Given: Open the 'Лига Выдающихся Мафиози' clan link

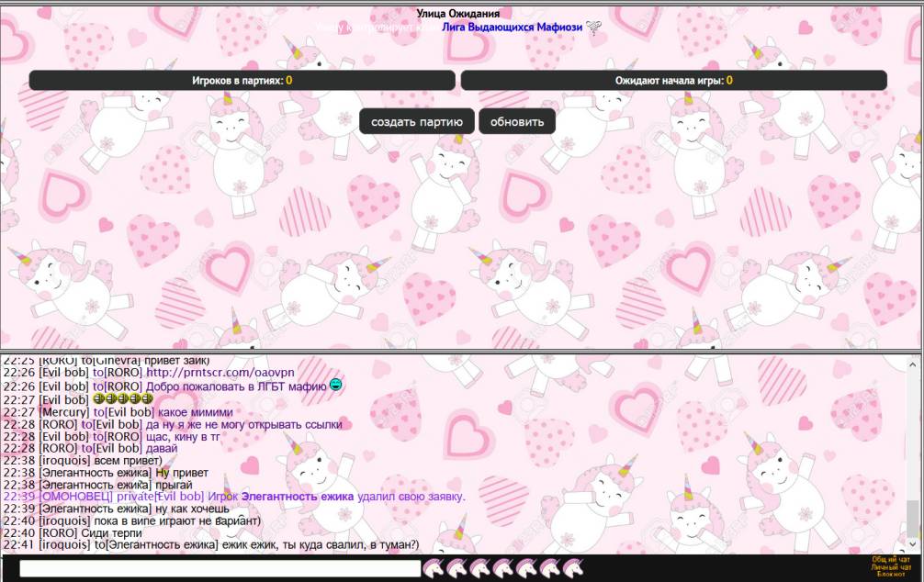Looking at the screenshot, I should click(x=513, y=28).
